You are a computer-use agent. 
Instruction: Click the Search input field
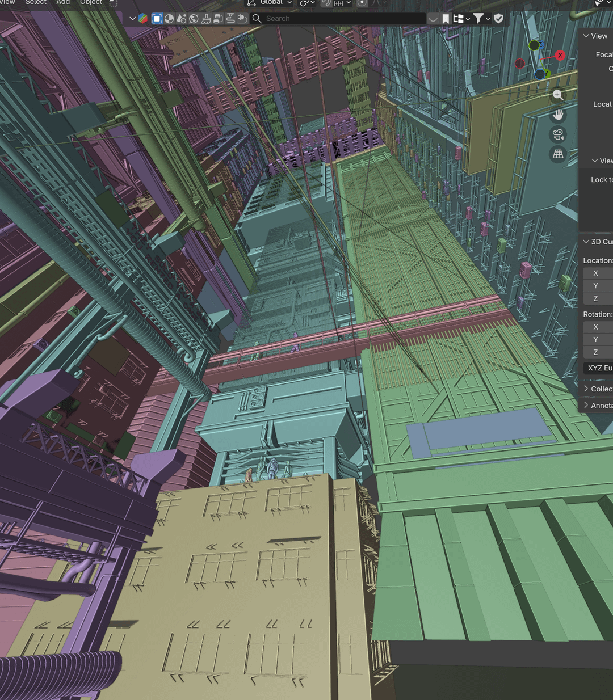341,19
